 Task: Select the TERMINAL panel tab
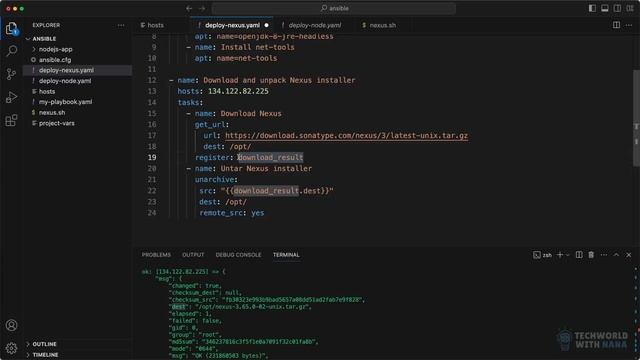point(286,255)
